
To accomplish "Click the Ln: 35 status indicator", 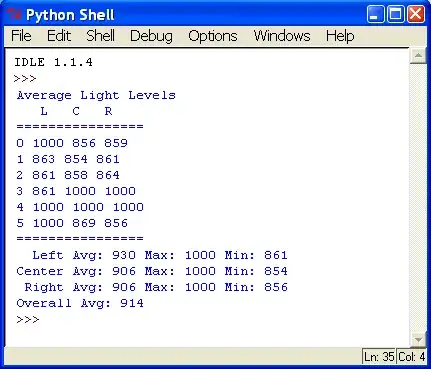I will tap(379, 357).
